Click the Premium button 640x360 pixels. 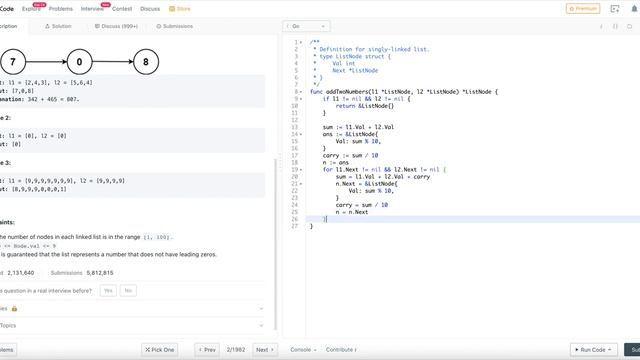[583, 9]
